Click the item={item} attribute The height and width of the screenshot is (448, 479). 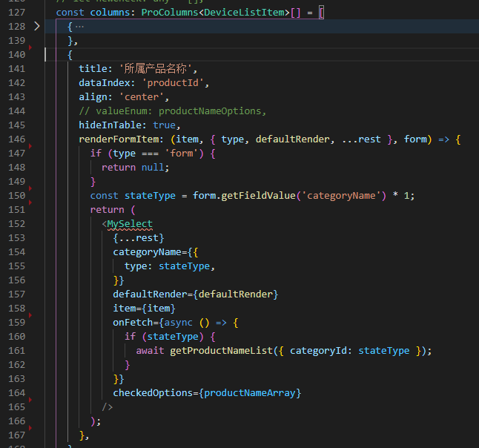coord(144,309)
